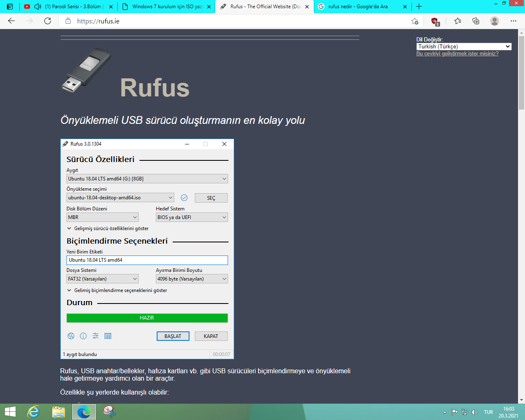The width and height of the screenshot is (525, 420).
Task: Open the FAT32 (Varsayılan) file system dropdown
Action: tap(103, 279)
